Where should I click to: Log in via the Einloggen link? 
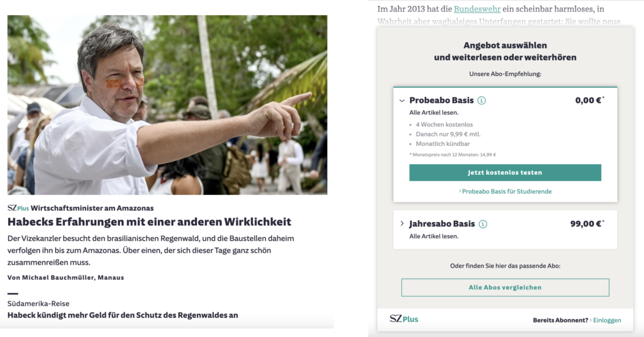pos(606,320)
